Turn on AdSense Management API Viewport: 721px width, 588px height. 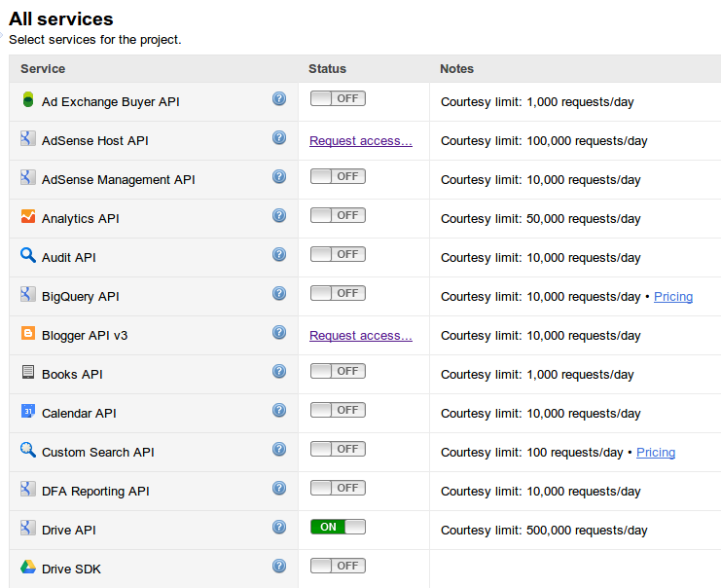pyautogui.click(x=338, y=176)
